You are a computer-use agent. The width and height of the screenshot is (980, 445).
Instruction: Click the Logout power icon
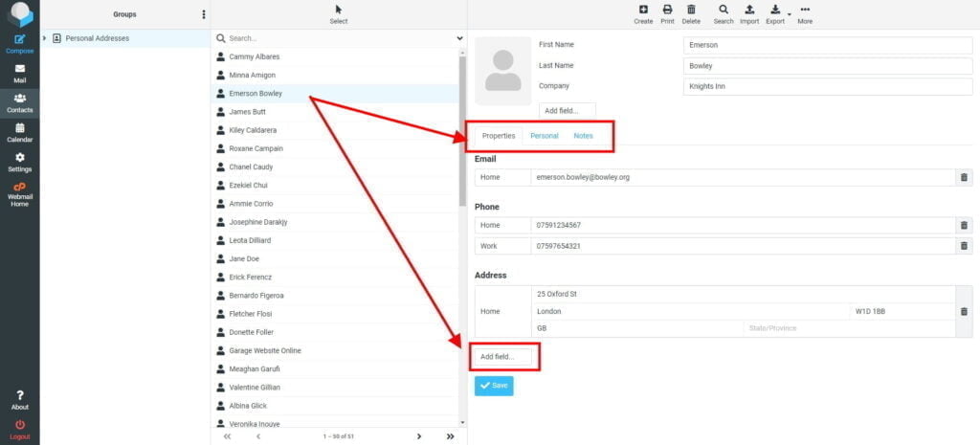(x=19, y=430)
